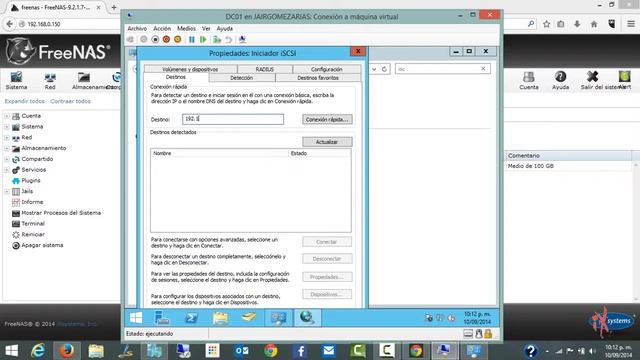Pause the virtual machine
This screenshot has height=360, width=640.
pos(191,40)
